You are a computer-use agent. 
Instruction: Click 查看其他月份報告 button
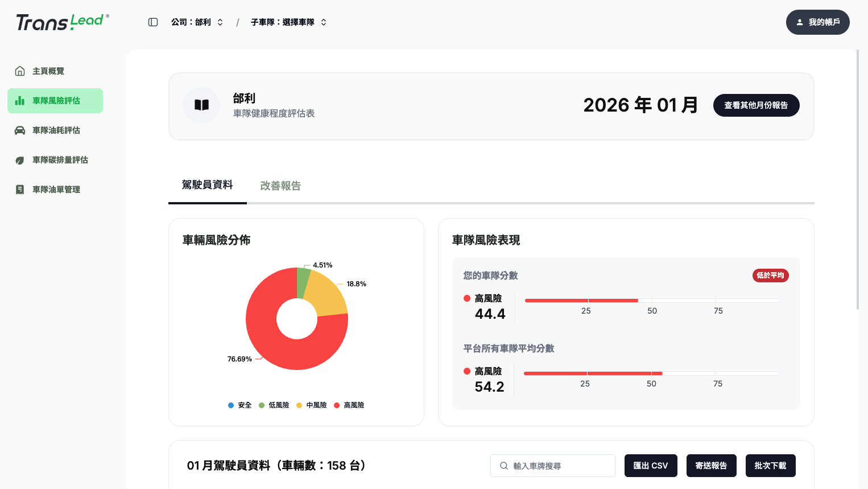pos(757,105)
